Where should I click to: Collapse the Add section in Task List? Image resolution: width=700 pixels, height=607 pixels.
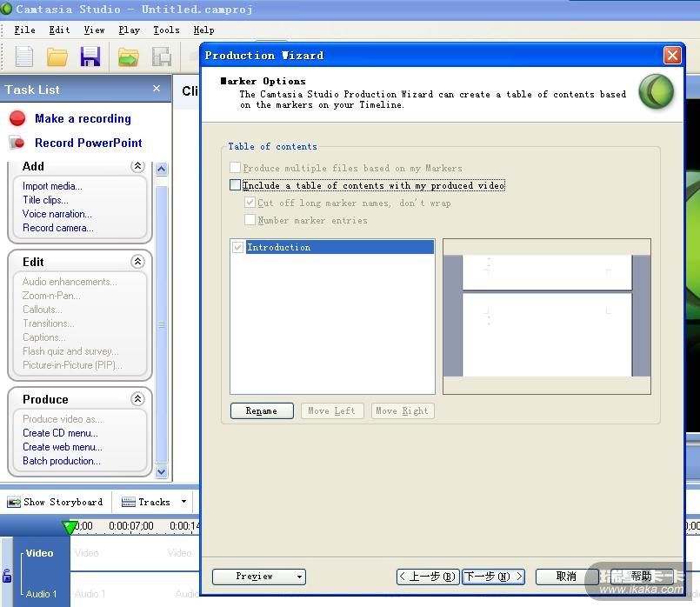(137, 166)
